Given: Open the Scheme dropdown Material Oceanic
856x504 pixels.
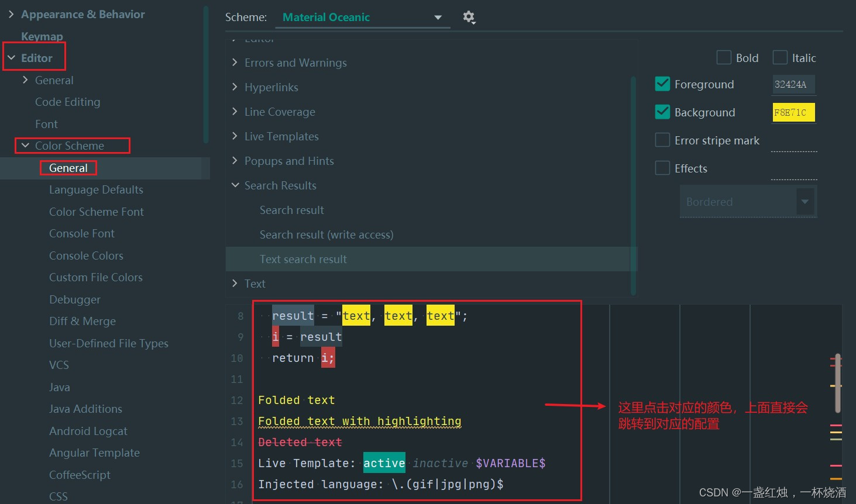Looking at the screenshot, I should pos(363,18).
